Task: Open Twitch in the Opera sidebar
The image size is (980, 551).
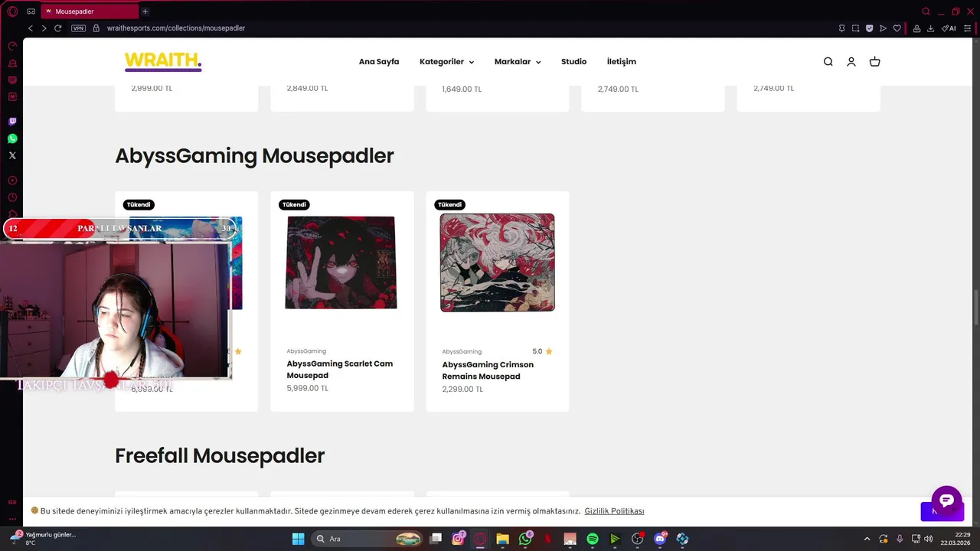Action: tap(12, 122)
